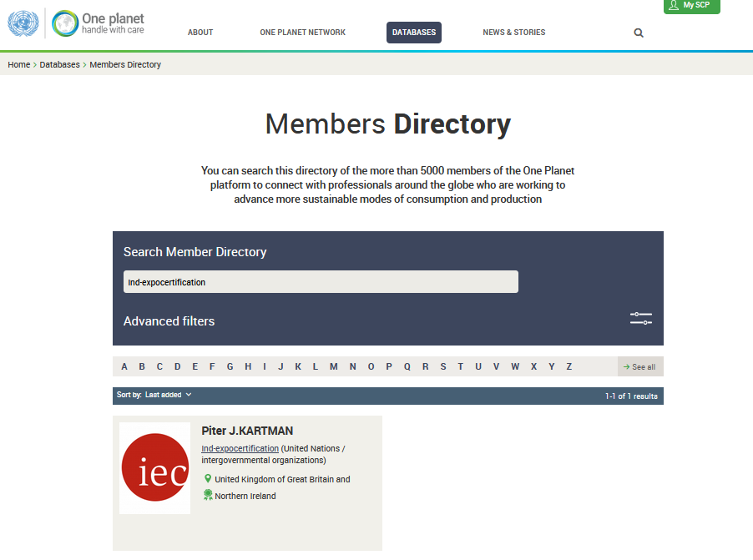This screenshot has width=753, height=560.
Task: Filter members by letter H
Action: coord(248,366)
